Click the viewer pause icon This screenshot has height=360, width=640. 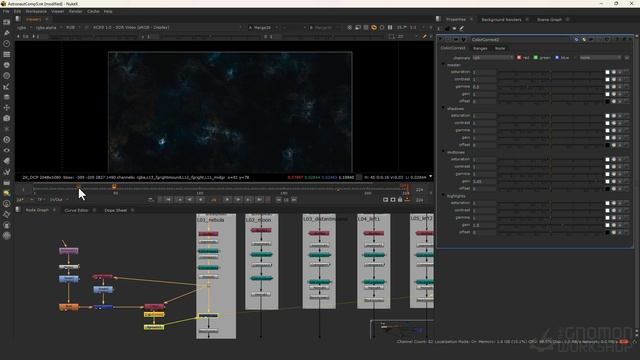tap(390, 27)
